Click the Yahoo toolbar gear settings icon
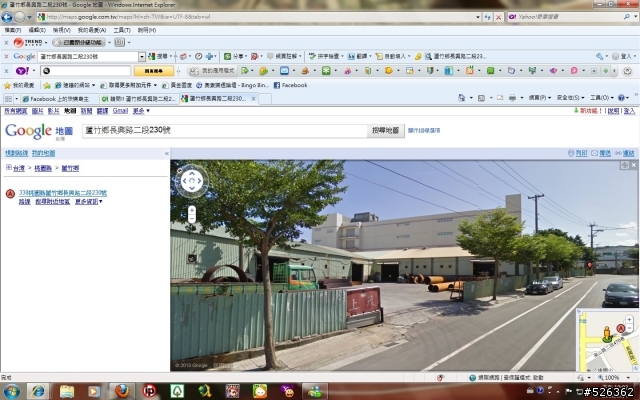Image resolution: width=640 pixels, height=400 pixels. point(627,71)
